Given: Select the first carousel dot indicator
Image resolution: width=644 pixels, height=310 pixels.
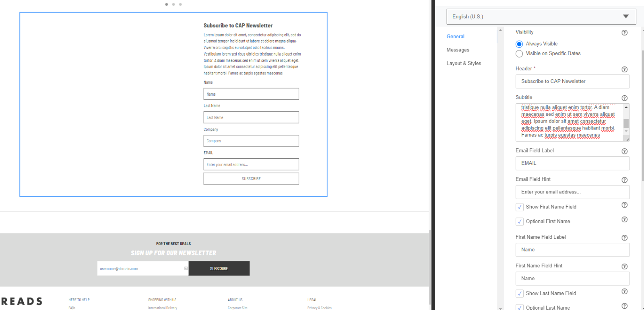Looking at the screenshot, I should 167,4.
